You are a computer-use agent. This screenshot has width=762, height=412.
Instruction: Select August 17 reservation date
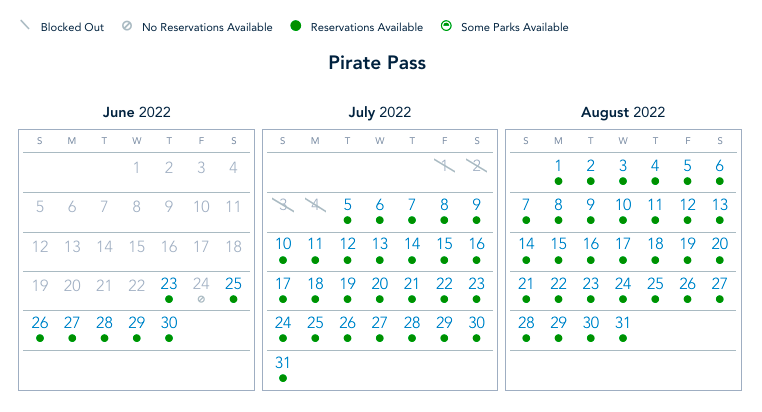623,244
